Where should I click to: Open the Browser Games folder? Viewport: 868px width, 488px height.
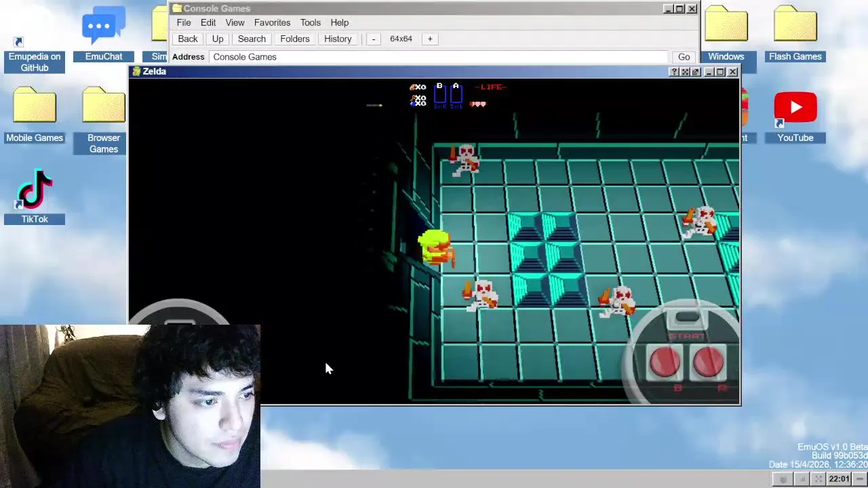click(x=104, y=121)
